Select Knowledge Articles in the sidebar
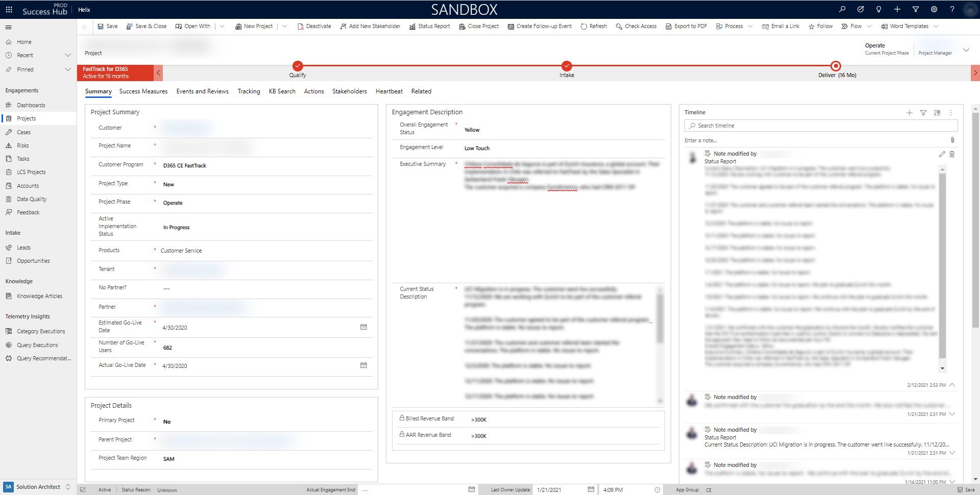Viewport: 980px width, 495px height. [x=40, y=296]
